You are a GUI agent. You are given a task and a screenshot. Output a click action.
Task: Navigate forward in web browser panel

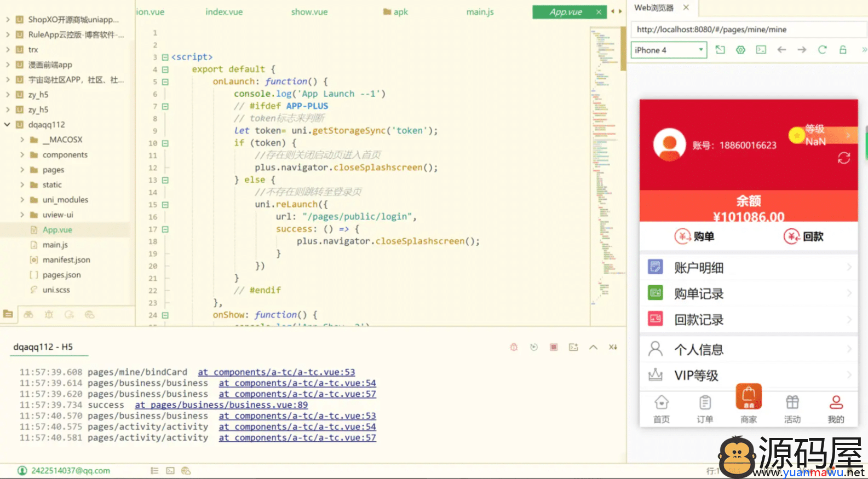[x=802, y=50]
